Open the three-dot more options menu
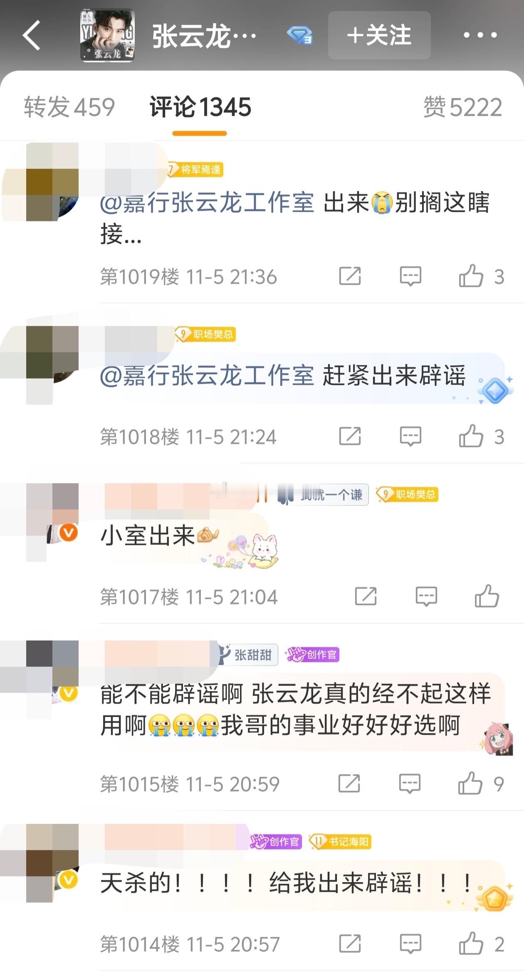This screenshot has height=980, width=524. 480,35
